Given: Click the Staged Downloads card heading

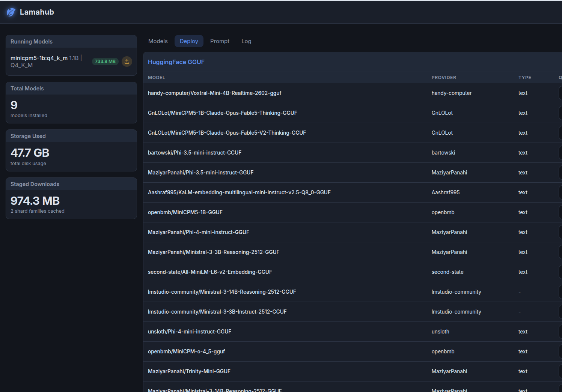Looking at the screenshot, I should coord(35,184).
